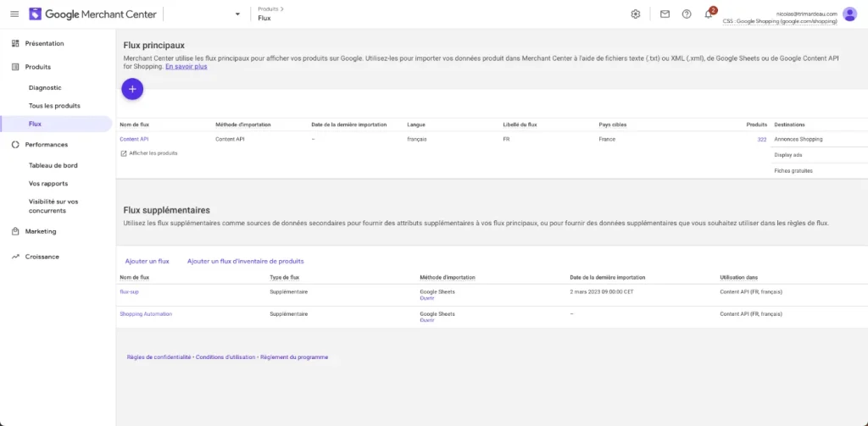The image size is (868, 426).
Task: Open Tous les produits
Action: [x=54, y=106]
